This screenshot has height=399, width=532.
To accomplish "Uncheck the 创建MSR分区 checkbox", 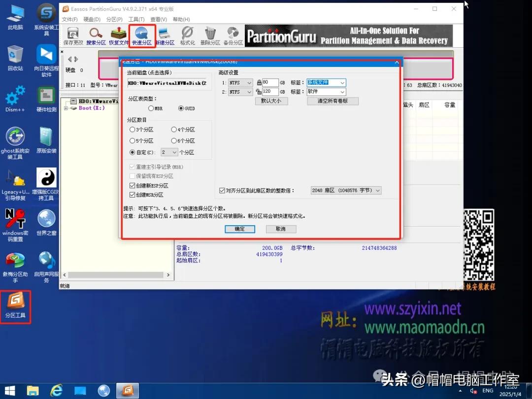I will 132,195.
